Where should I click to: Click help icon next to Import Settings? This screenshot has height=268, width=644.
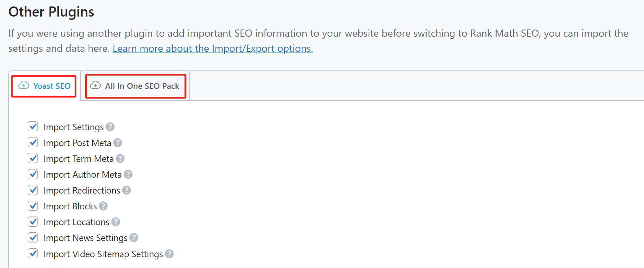pyautogui.click(x=110, y=127)
